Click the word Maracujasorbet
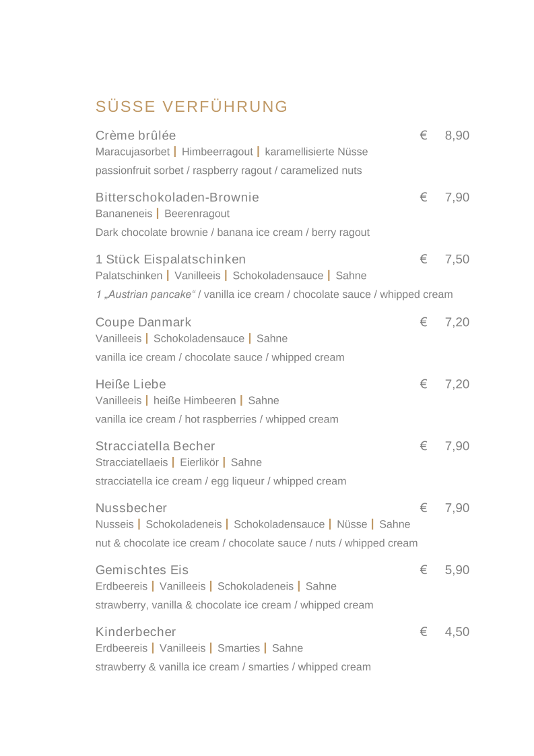This screenshot has width=534, height=756. 133,152
